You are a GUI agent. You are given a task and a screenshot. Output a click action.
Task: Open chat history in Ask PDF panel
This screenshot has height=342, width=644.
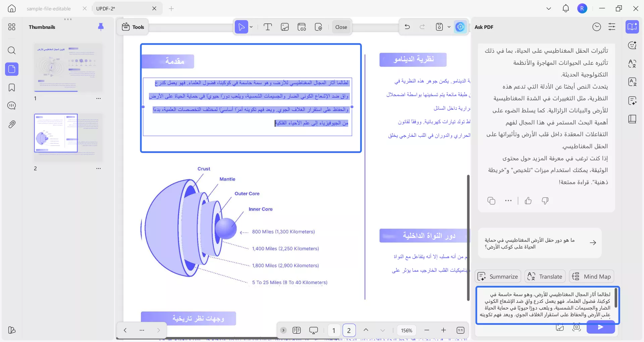point(597,27)
